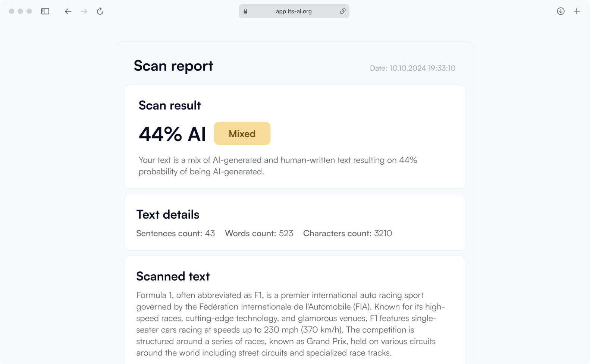The width and height of the screenshot is (590, 364).
Task: Click the Characters count value
Action: click(383, 233)
